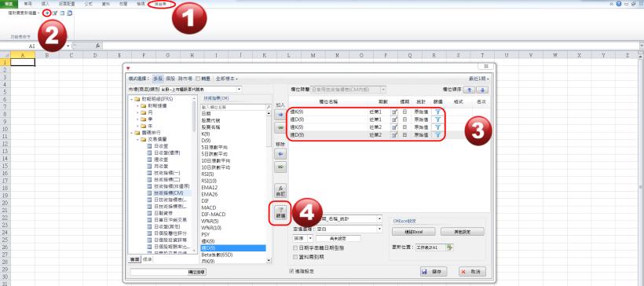The image size is (644, 286).
Task: Click the blue left-arrow remove field button
Action: (280, 155)
